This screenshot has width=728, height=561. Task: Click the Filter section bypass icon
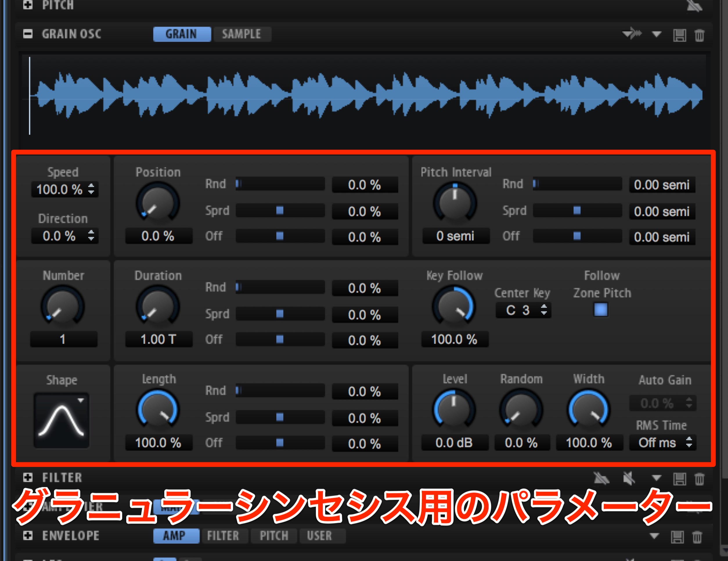(x=602, y=479)
